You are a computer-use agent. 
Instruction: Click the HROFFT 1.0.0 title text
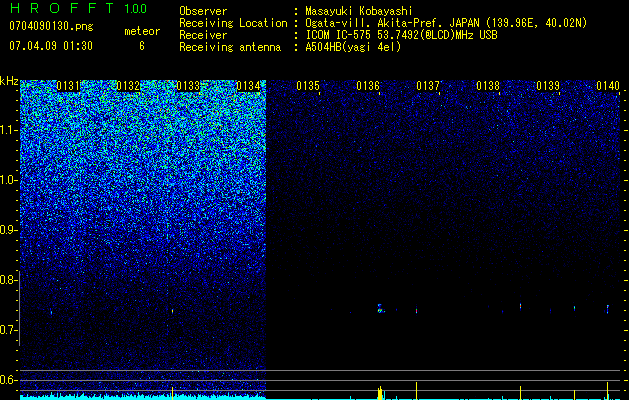coord(78,8)
